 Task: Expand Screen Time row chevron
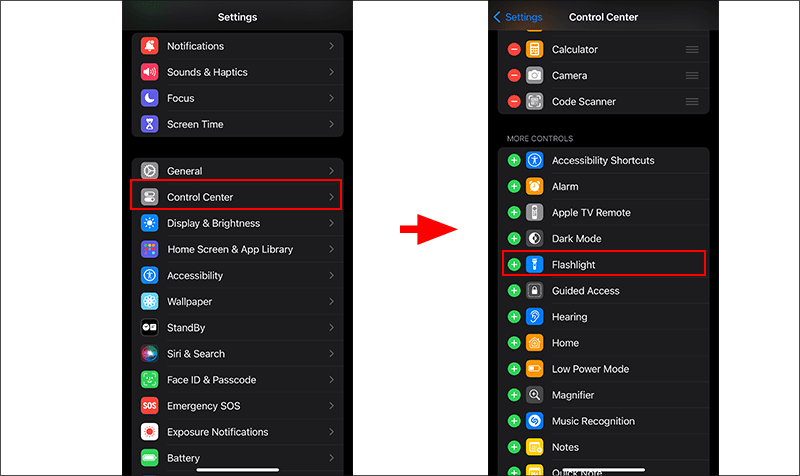coord(331,124)
